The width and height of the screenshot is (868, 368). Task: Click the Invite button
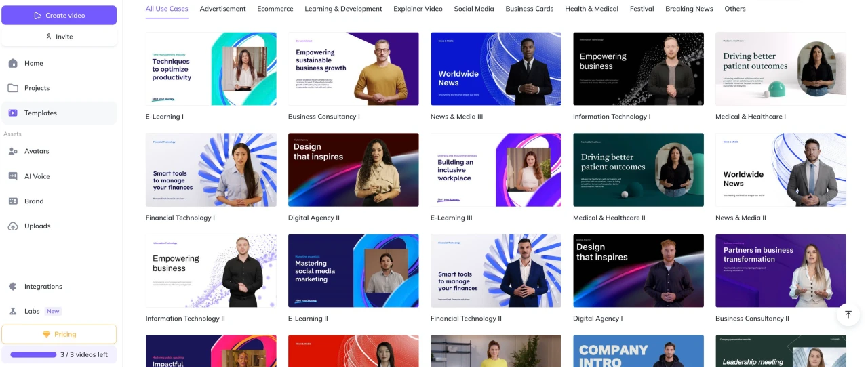[x=59, y=37]
